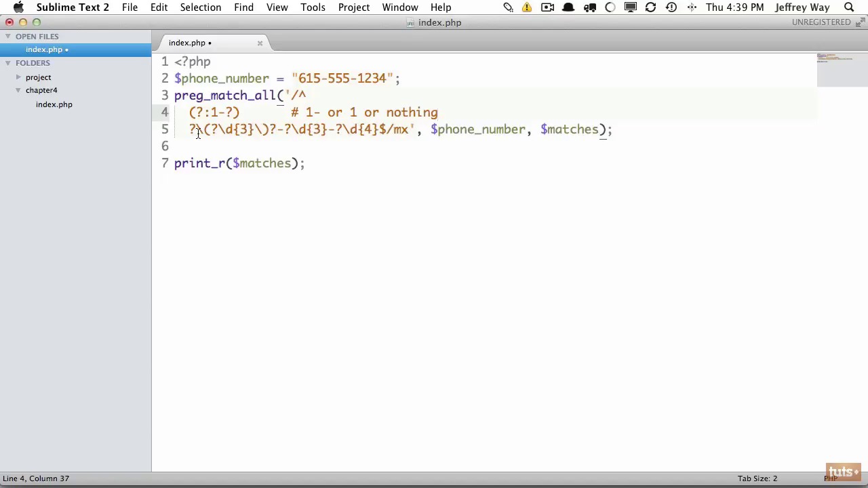Open the Jeffrey Way user menu

click(x=802, y=7)
